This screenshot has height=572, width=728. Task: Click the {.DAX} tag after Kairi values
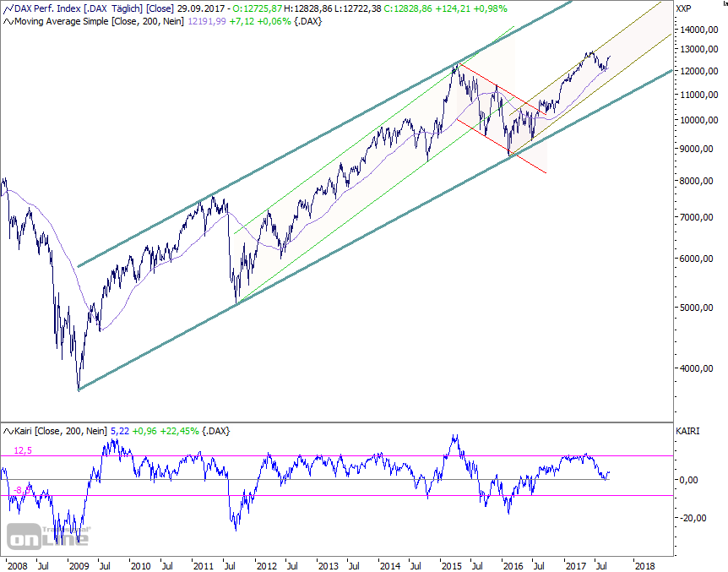pyautogui.click(x=216, y=431)
